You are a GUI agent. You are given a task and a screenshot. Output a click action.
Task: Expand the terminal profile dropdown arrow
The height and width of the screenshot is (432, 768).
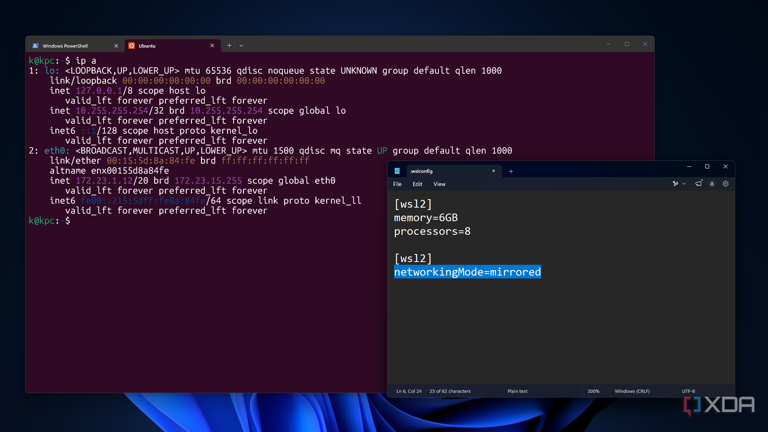point(241,46)
